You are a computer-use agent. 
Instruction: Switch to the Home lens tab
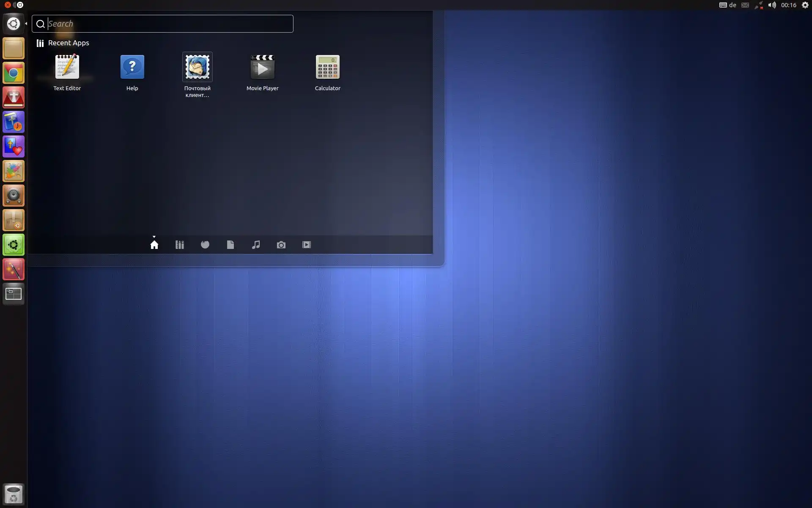pyautogui.click(x=154, y=245)
